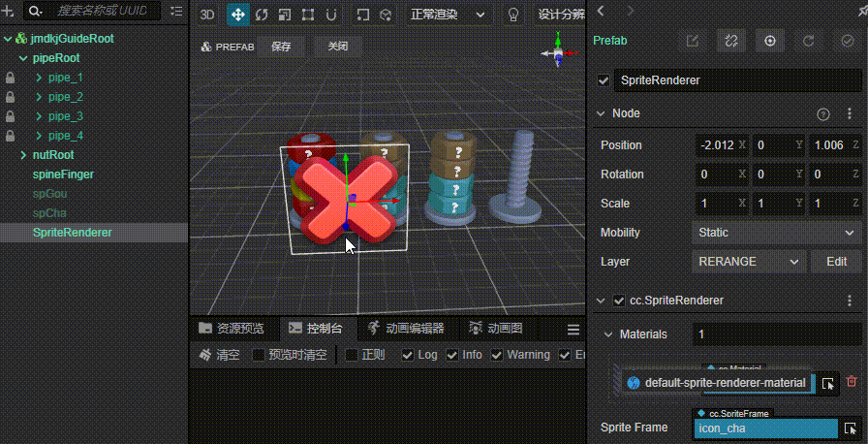This screenshot has height=444, width=868.
Task: Unlock the pipe_1 lock icon
Action: (x=10, y=78)
